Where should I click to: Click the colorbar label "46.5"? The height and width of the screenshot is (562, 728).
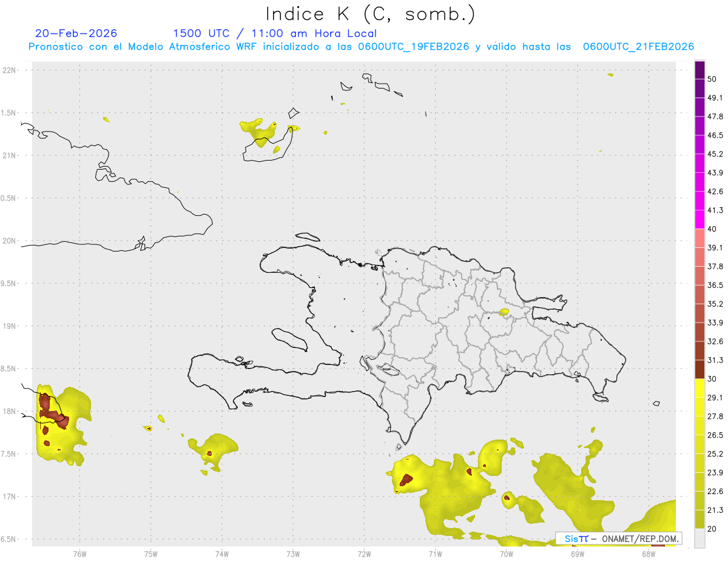pyautogui.click(x=715, y=136)
